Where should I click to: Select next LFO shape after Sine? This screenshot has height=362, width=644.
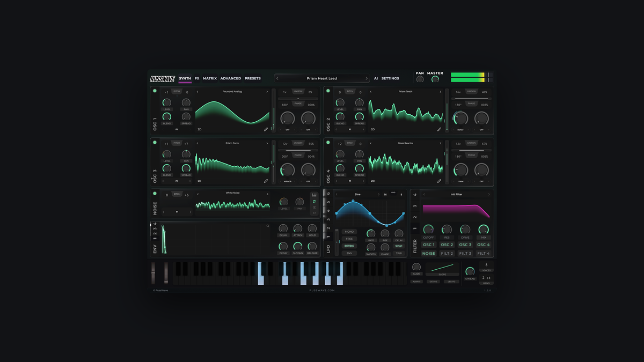[378, 194]
